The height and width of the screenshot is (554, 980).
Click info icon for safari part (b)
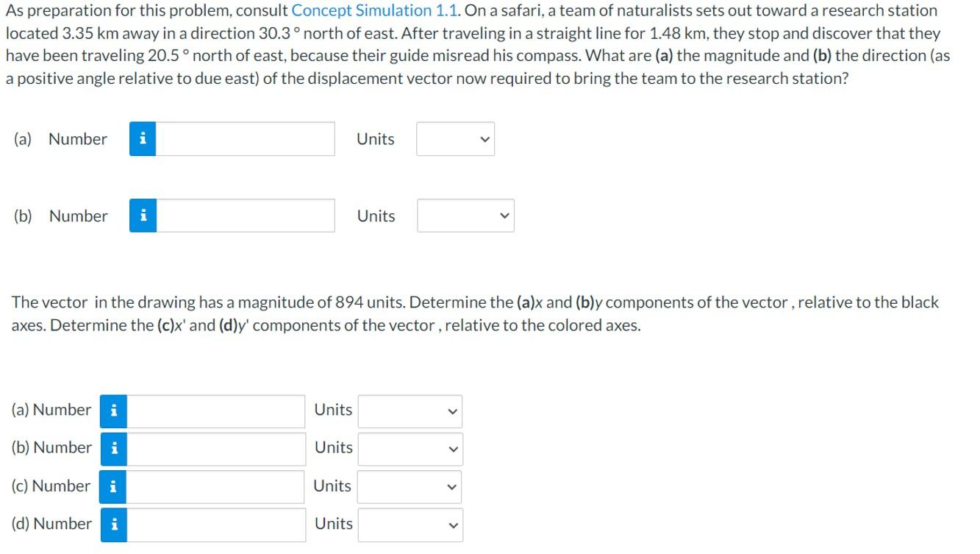[143, 216]
